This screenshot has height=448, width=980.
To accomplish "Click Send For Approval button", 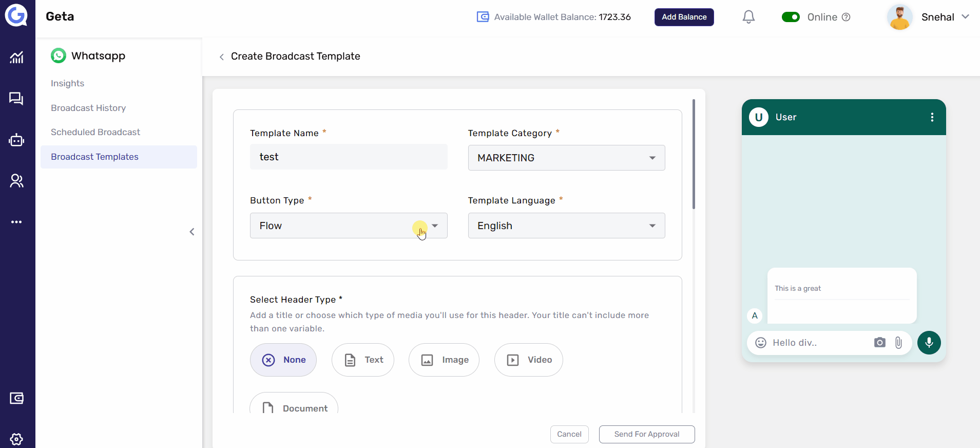I will click(x=647, y=434).
